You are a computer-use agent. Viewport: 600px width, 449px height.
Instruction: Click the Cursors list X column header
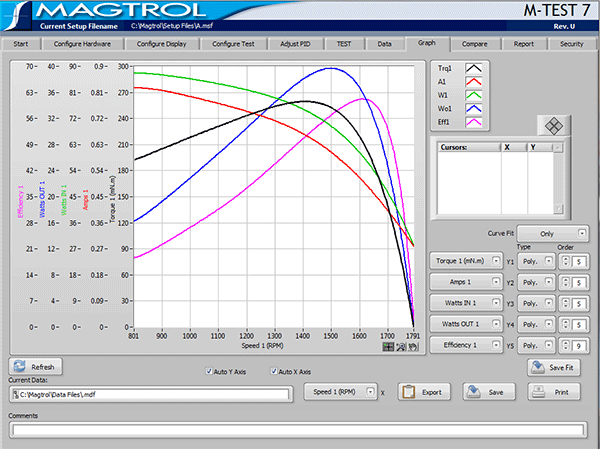[x=514, y=147]
